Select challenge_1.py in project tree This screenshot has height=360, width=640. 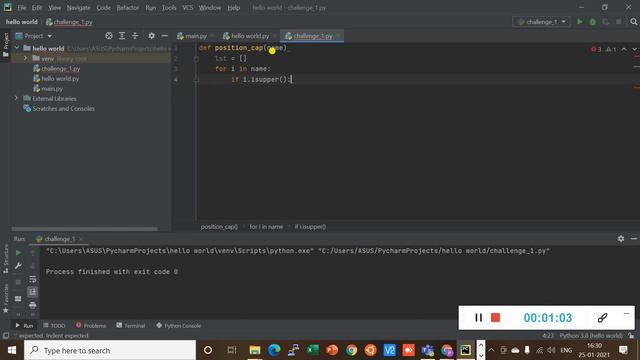pos(60,69)
